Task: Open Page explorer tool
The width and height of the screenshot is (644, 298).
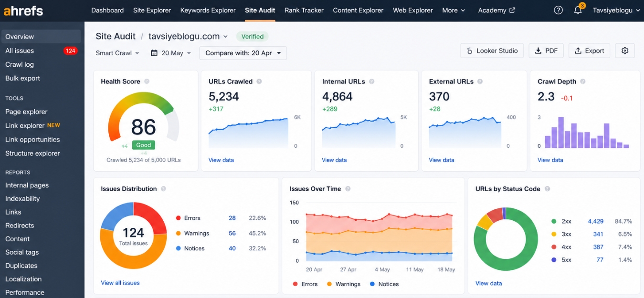Action: coord(26,112)
